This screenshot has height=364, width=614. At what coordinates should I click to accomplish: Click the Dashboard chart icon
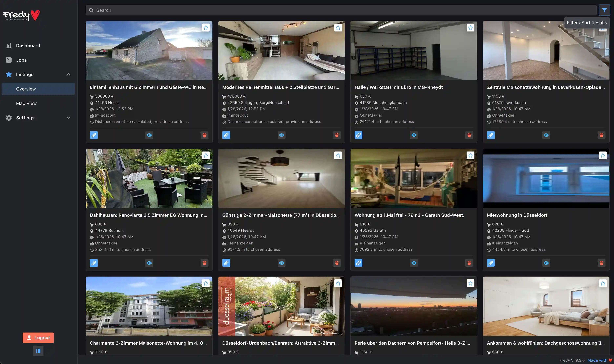9,46
